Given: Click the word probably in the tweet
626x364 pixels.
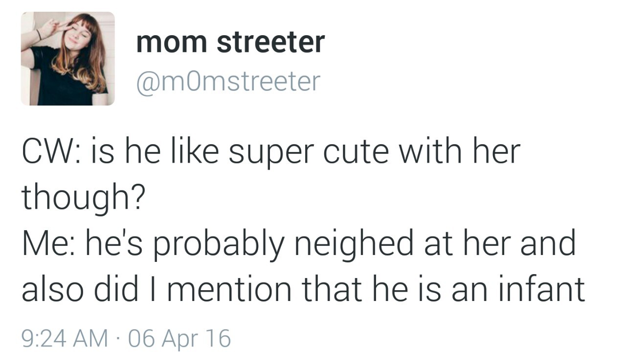Looking at the screenshot, I should 218,243.
